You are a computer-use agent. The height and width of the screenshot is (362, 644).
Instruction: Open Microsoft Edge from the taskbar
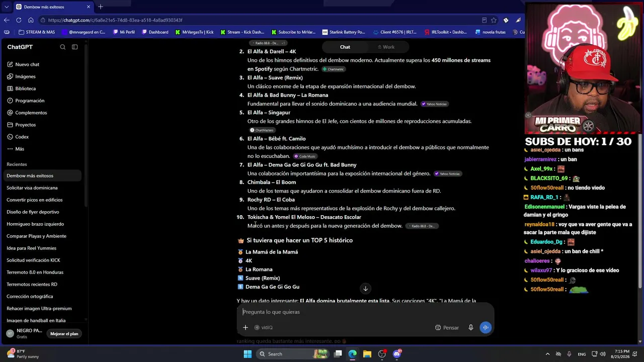point(353,354)
